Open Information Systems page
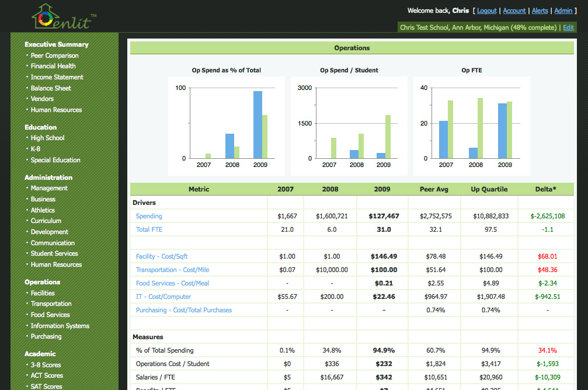 click(x=60, y=326)
